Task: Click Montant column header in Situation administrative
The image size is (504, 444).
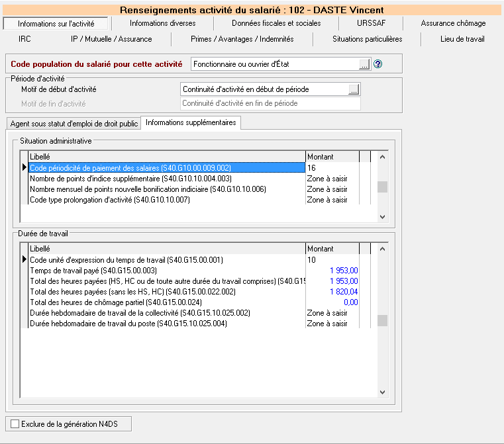Action: (x=331, y=157)
